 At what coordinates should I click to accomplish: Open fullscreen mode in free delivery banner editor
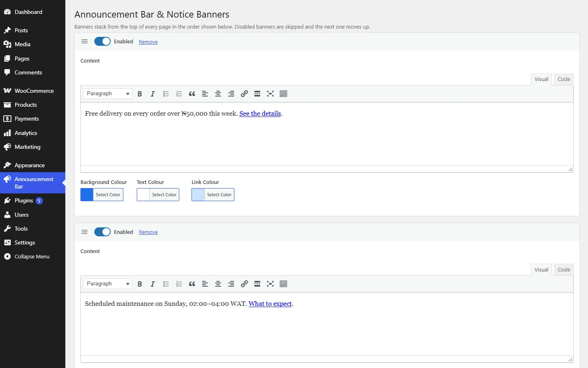270,94
